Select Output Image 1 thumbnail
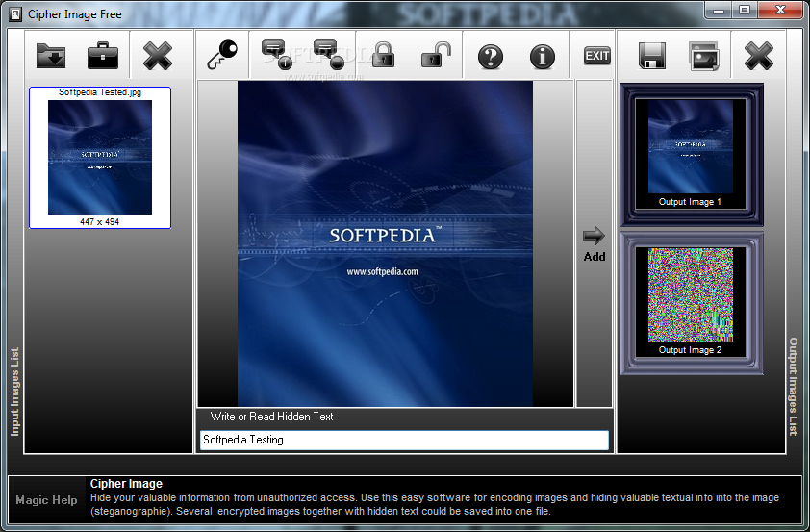 tap(691, 155)
